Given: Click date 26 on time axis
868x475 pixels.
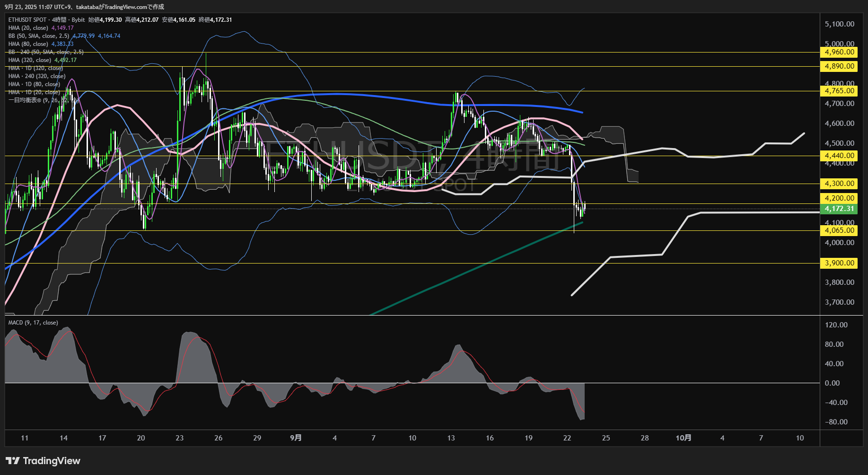Looking at the screenshot, I should point(218,438).
